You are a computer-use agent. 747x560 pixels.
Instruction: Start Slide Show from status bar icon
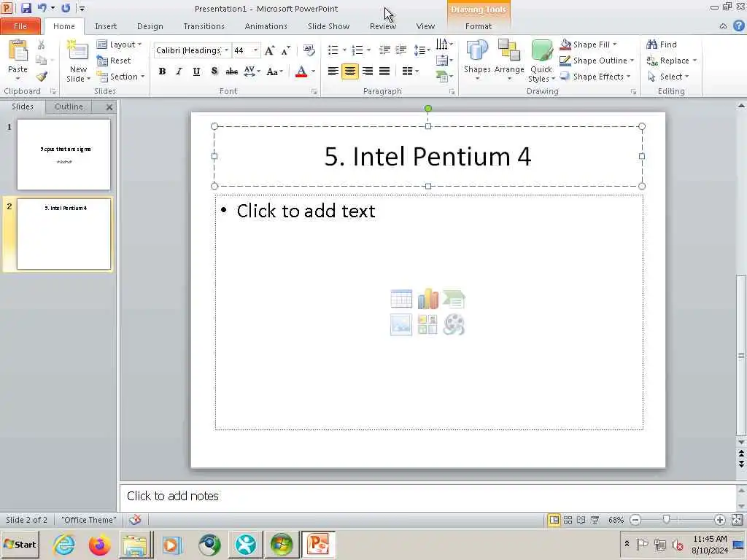(595, 520)
